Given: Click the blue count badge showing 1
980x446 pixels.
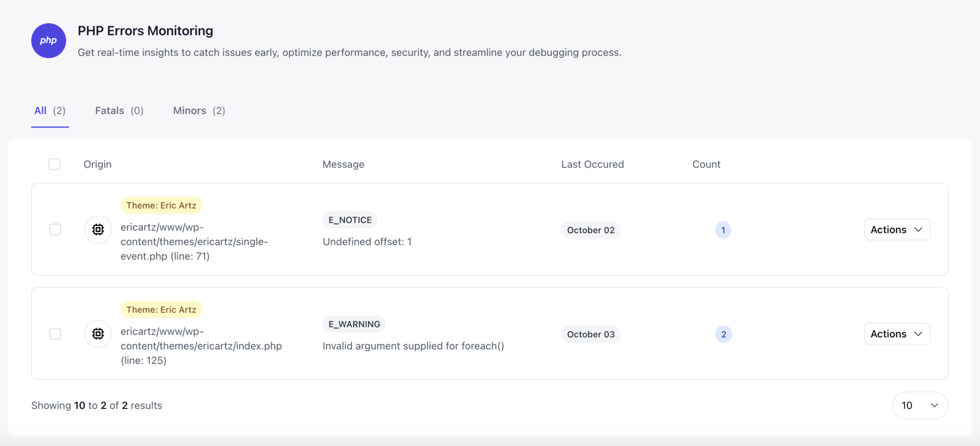Looking at the screenshot, I should tap(723, 230).
